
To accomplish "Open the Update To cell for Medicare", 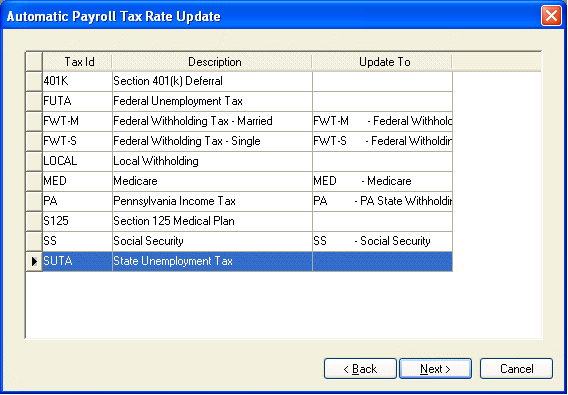I will point(383,181).
